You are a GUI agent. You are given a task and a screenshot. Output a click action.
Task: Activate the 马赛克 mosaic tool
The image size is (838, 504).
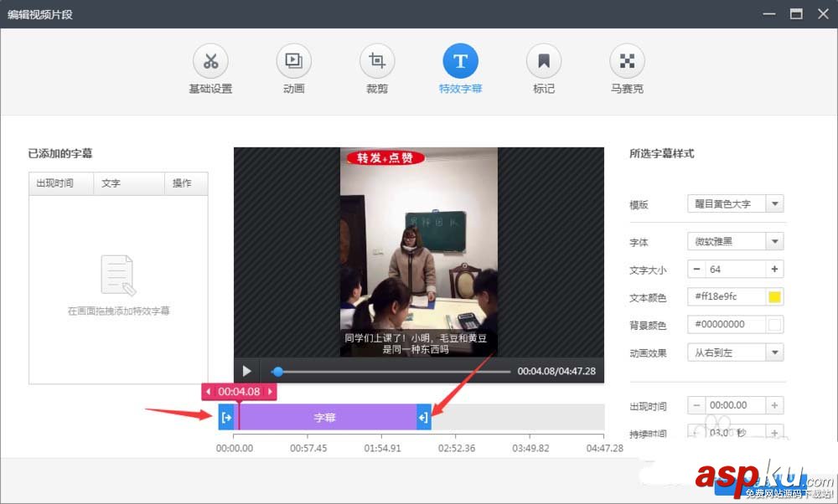(626, 69)
